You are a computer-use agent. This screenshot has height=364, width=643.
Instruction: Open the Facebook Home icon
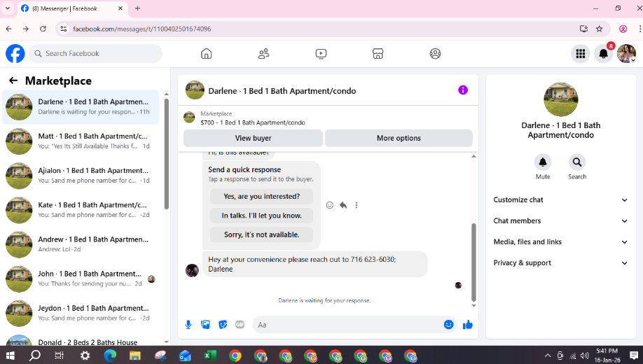click(206, 54)
